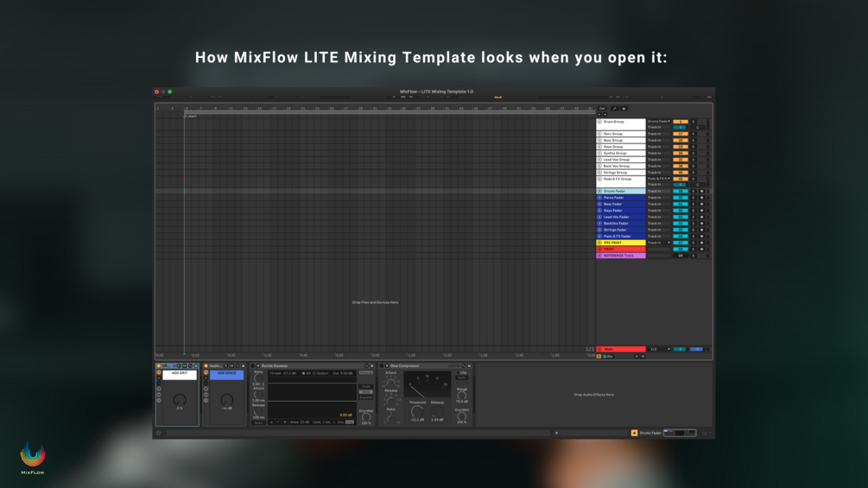Unfold the Synths Group track

599,153
